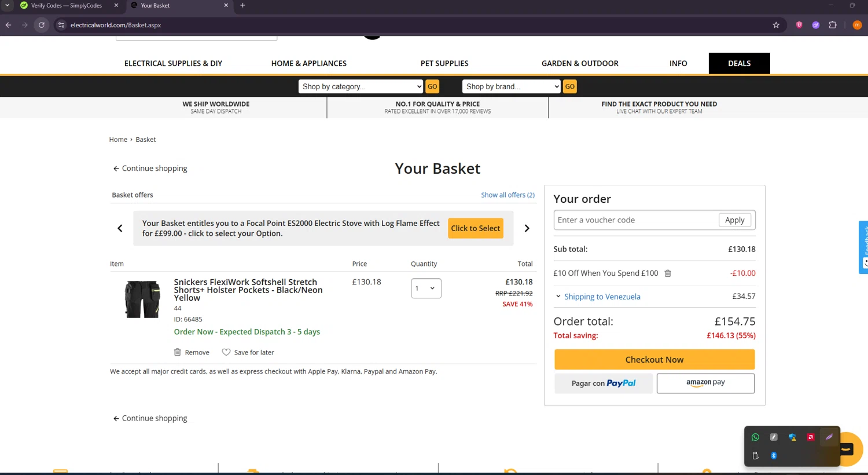Reload the basket page
Viewport: 868px width, 475px height.
pyautogui.click(x=42, y=25)
